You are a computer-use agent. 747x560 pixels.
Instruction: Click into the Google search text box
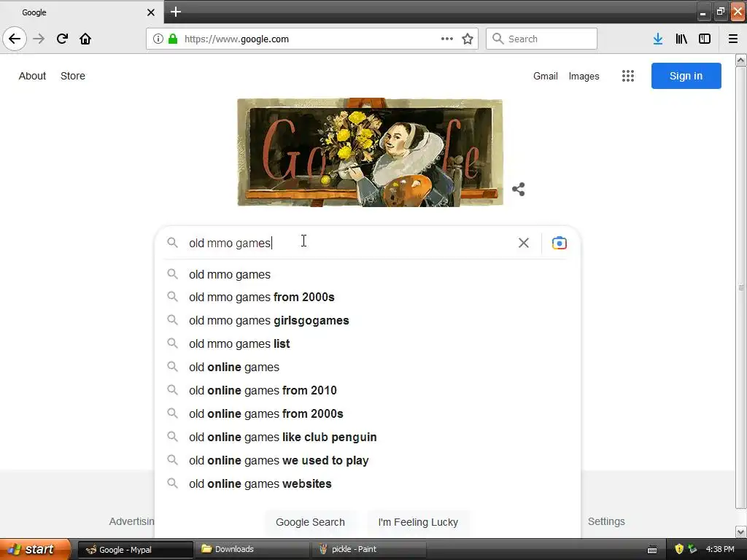click(x=350, y=243)
